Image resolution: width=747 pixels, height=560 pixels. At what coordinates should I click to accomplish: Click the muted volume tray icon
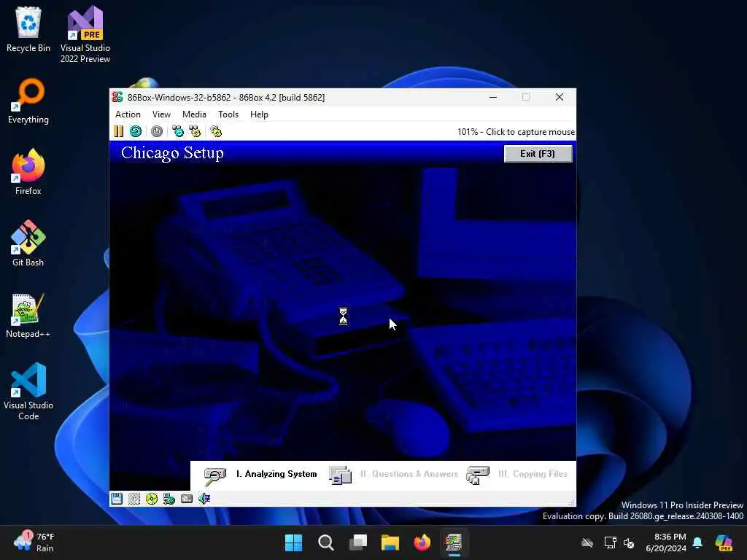click(629, 542)
